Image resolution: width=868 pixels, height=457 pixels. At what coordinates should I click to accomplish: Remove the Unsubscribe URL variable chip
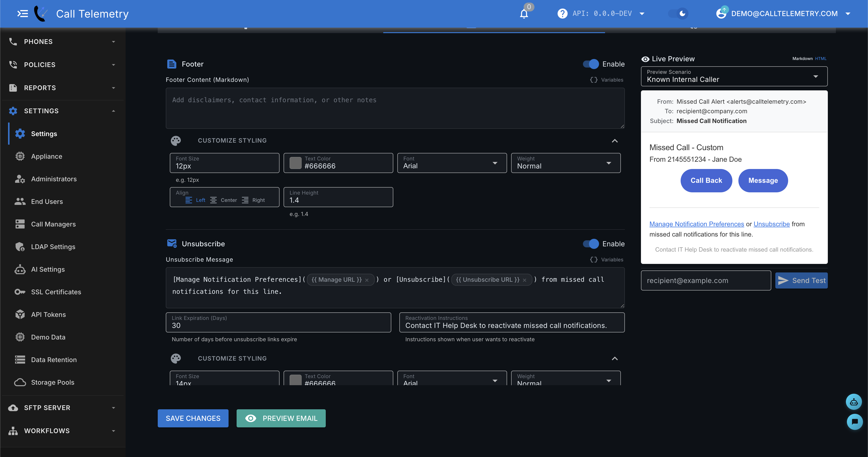(x=524, y=280)
